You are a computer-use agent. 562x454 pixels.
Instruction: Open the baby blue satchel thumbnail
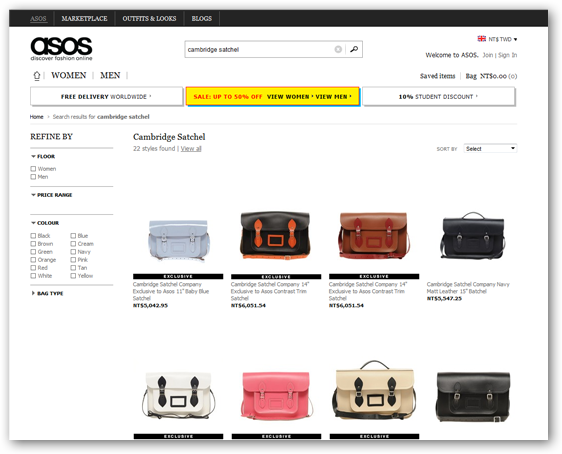point(178,241)
